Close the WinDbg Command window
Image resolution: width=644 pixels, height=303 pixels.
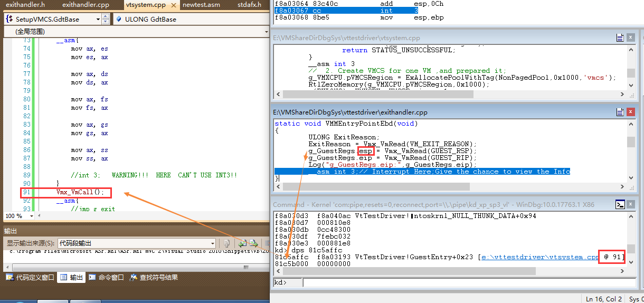(630, 204)
